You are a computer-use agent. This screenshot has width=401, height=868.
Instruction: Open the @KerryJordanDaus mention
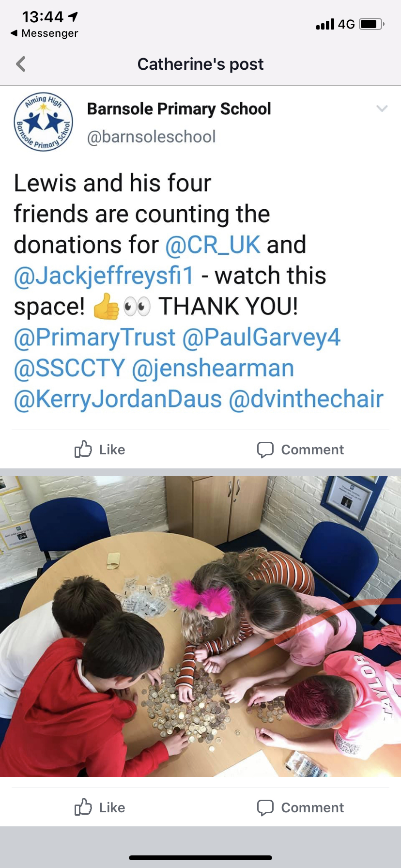(x=118, y=399)
